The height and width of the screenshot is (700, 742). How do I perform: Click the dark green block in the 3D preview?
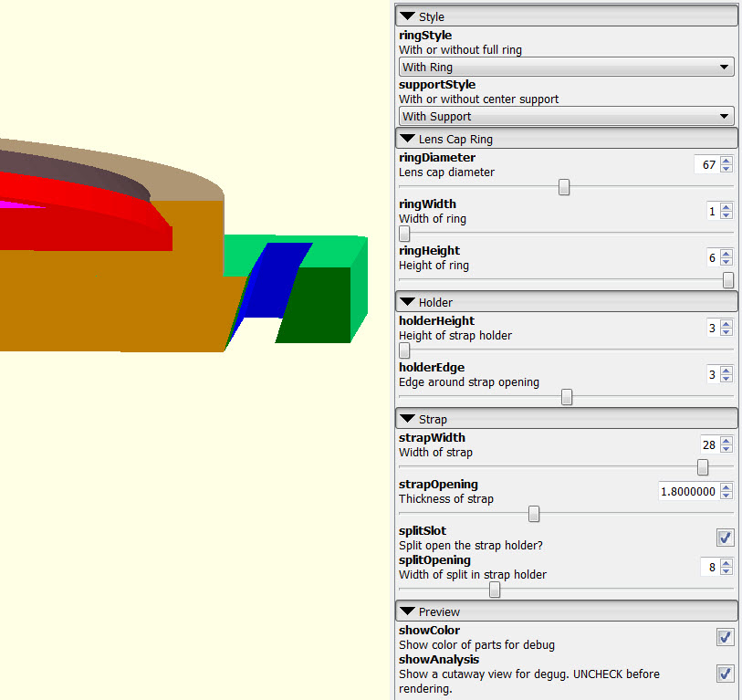coord(316,305)
